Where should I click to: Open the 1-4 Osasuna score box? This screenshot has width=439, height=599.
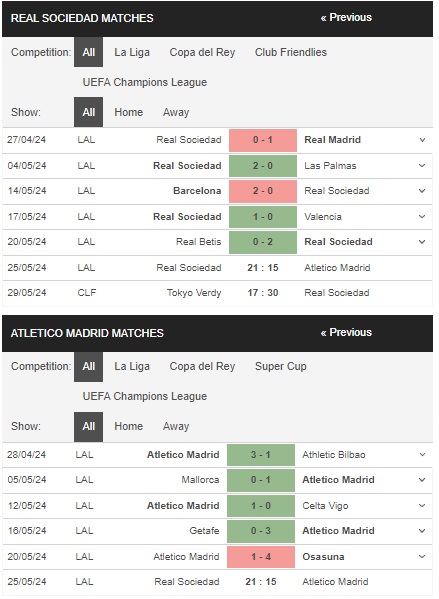(261, 557)
